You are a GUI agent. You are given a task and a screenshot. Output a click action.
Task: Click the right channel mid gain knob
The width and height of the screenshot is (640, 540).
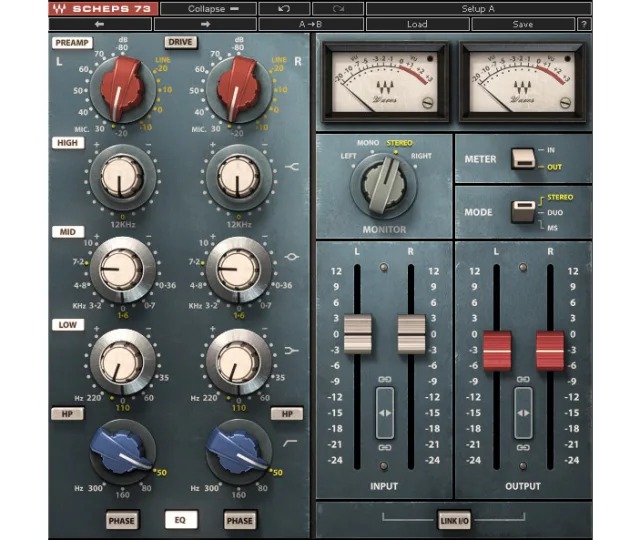(238, 270)
